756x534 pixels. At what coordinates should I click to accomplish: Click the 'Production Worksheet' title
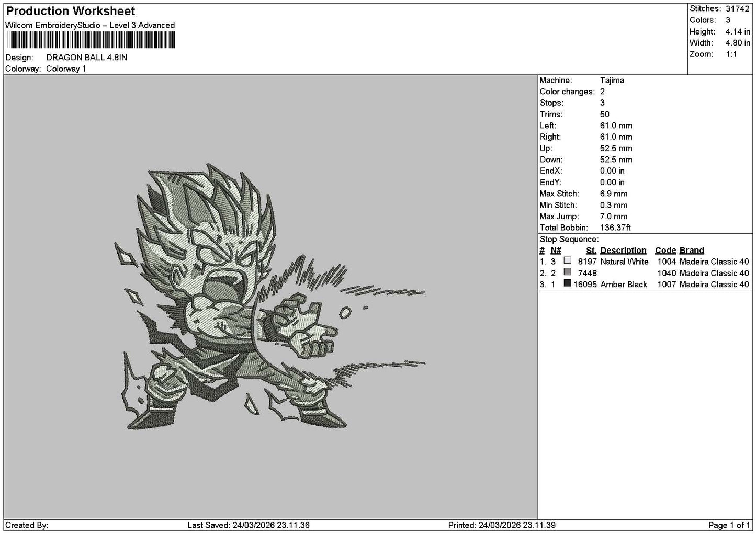[x=71, y=11]
